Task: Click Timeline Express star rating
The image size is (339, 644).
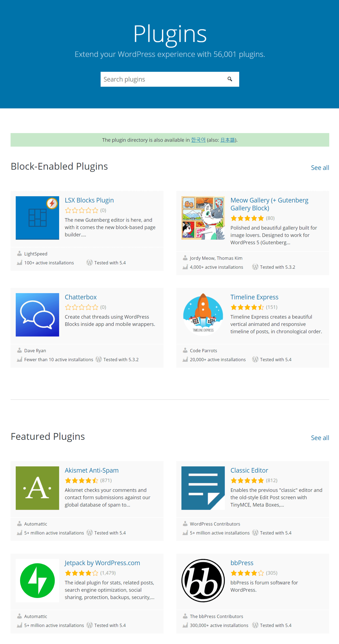Action: click(247, 307)
